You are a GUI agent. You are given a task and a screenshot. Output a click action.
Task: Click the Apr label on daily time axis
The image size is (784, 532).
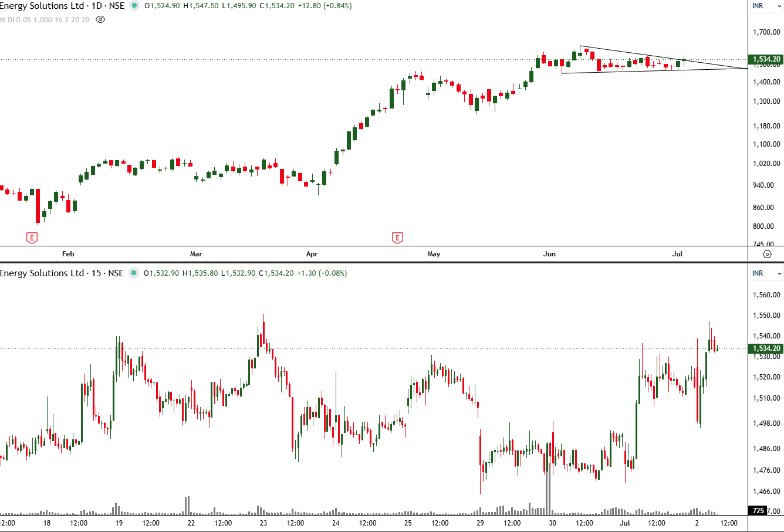coord(312,254)
